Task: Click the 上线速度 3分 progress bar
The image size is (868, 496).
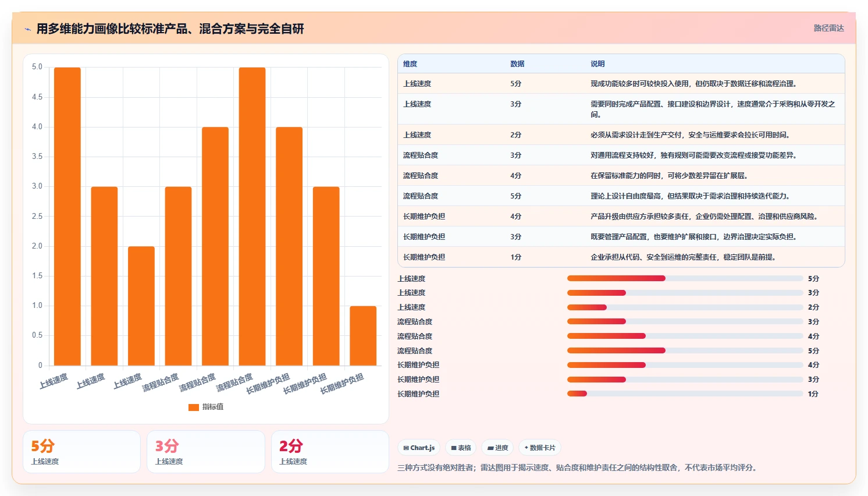Action: tap(685, 293)
